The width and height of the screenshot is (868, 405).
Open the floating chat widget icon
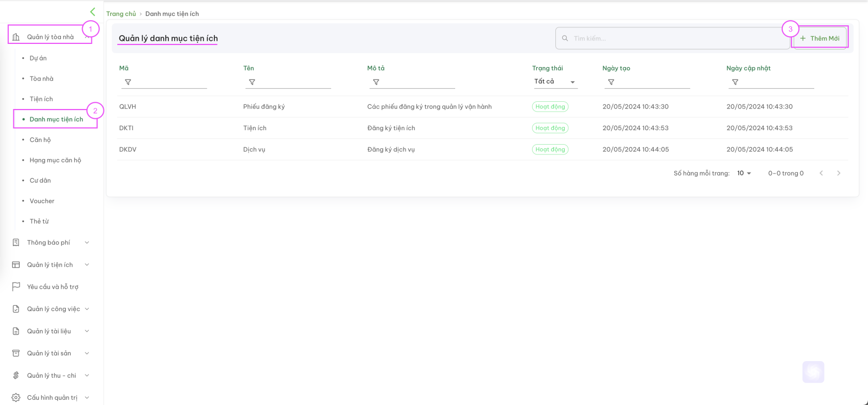[813, 372]
